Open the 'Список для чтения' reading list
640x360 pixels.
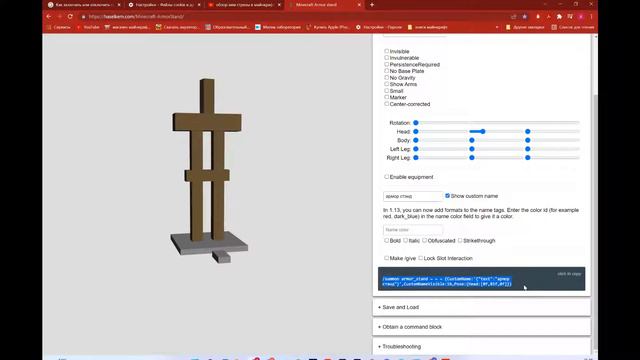573,27
